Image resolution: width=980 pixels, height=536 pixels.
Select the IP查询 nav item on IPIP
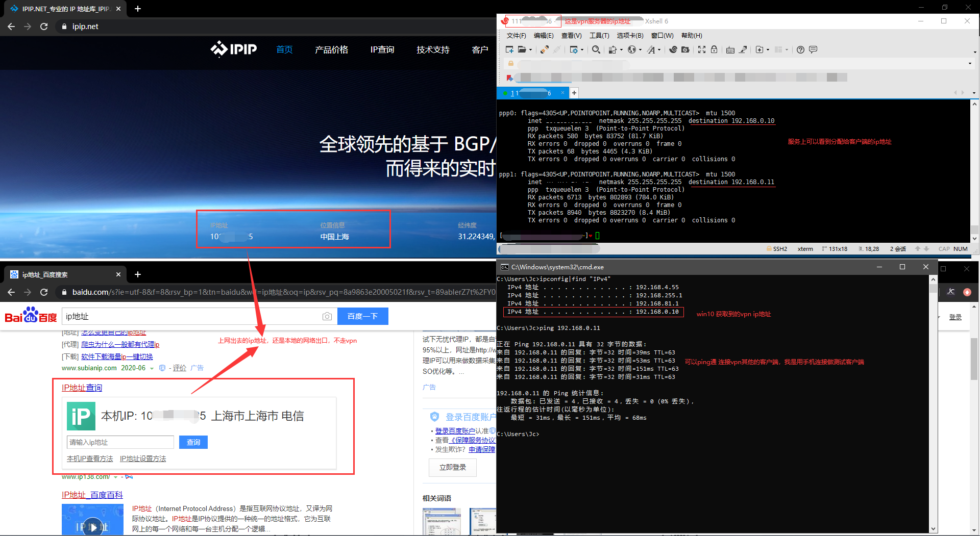click(382, 49)
